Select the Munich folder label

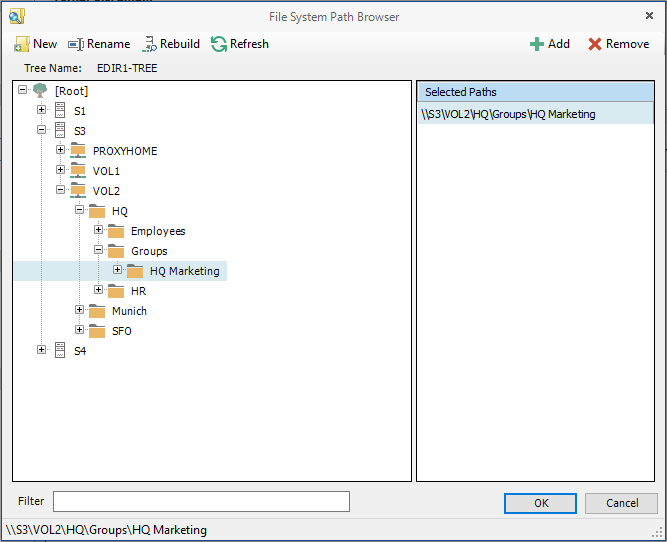click(x=129, y=311)
